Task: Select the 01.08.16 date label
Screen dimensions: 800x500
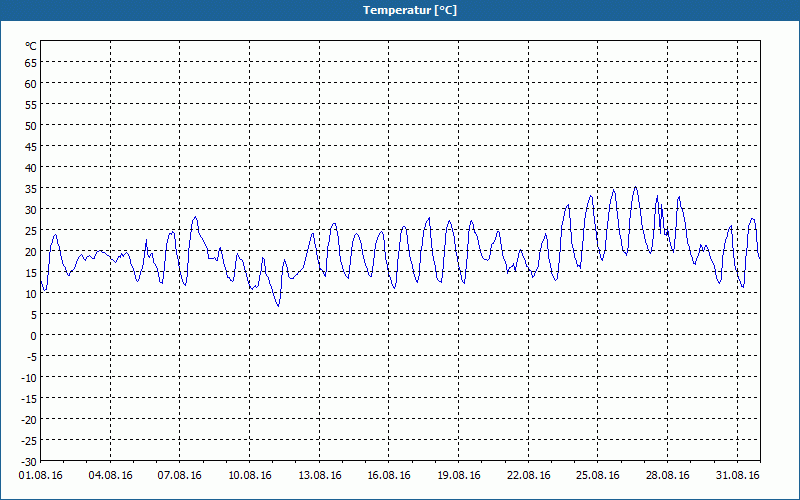Action: tap(41, 476)
